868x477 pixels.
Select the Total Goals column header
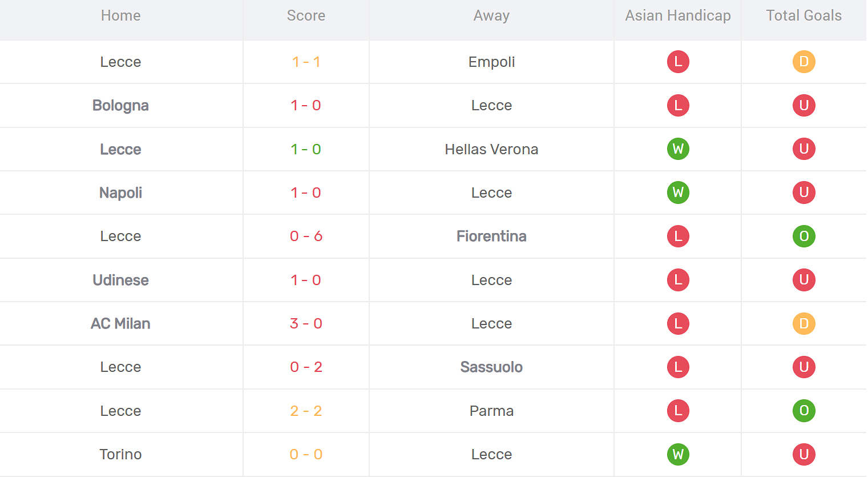pyautogui.click(x=804, y=15)
